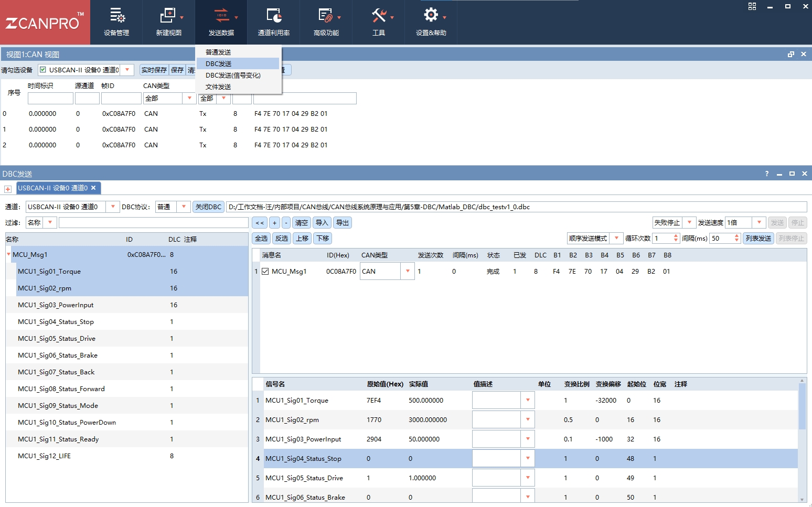Toggle the USBCAN-II 设备0 通道0 device checkbox
The width and height of the screenshot is (812, 507).
point(43,70)
